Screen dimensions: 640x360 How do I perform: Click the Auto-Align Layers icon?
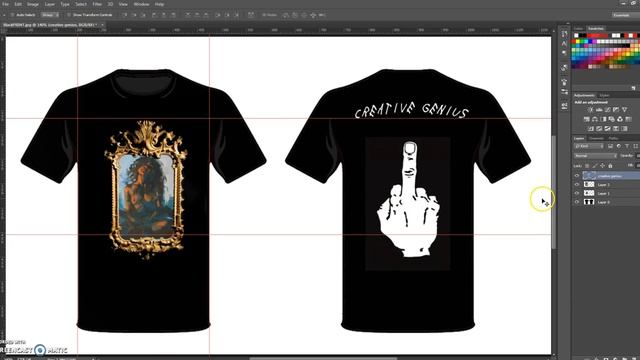click(x=251, y=15)
